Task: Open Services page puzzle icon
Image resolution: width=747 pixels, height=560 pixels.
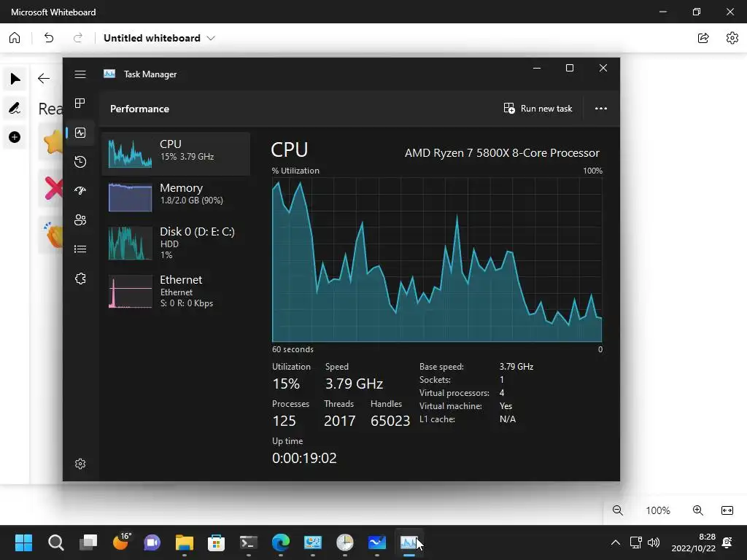Action: click(80, 279)
